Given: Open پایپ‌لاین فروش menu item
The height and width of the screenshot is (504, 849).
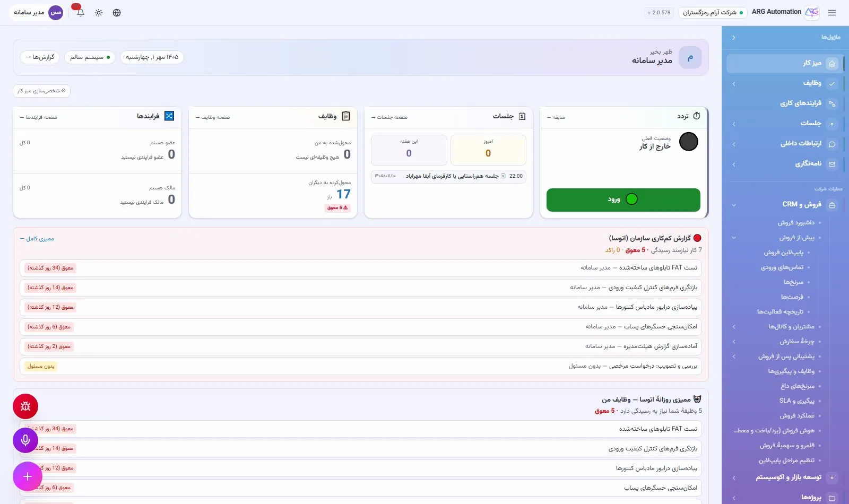Looking at the screenshot, I should tap(784, 253).
